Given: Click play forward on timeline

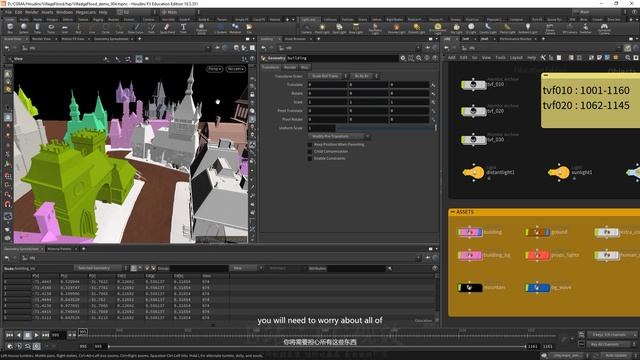Looking at the screenshot, I should click(x=36, y=335).
